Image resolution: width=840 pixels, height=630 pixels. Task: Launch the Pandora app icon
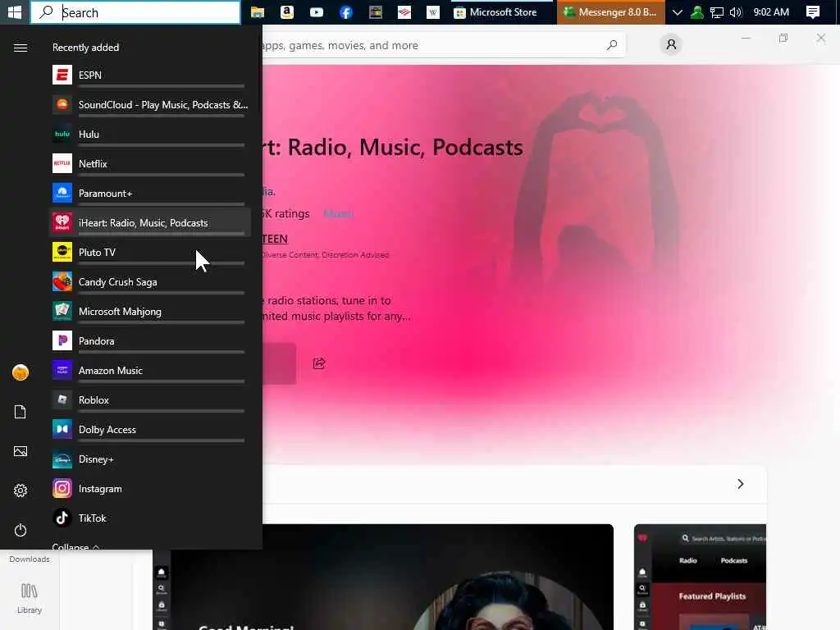pos(62,340)
